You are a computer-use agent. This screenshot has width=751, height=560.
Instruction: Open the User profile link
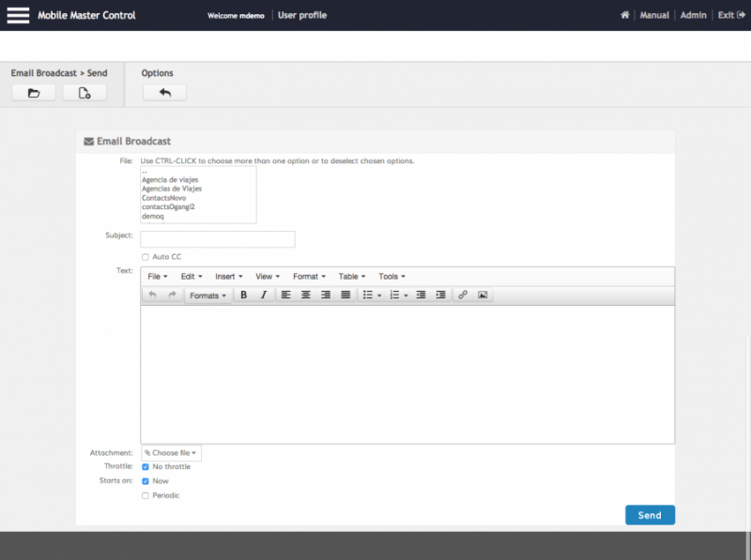[x=301, y=15]
